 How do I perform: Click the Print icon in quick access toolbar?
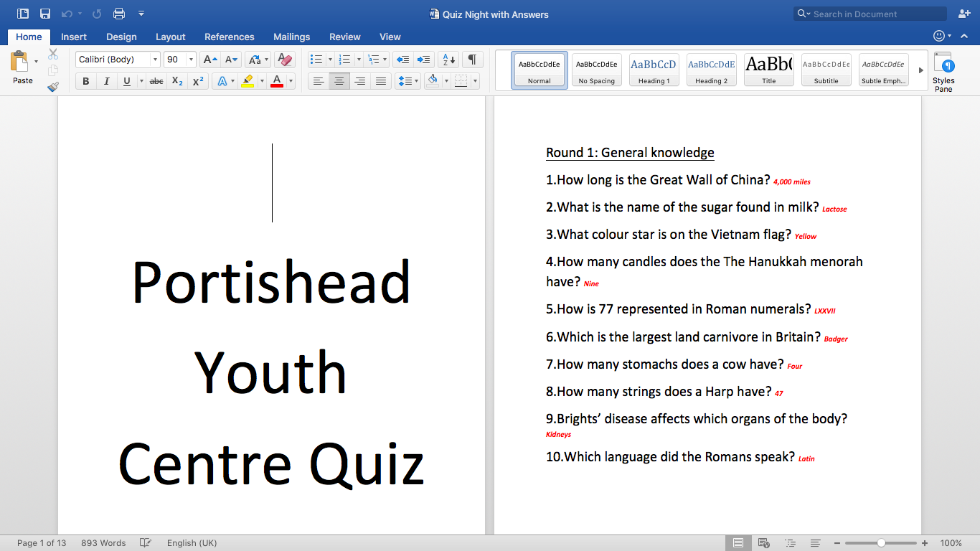[119, 14]
